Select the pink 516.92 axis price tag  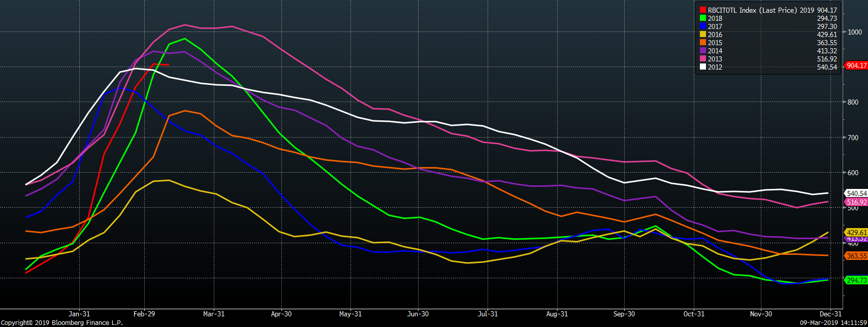coord(856,202)
